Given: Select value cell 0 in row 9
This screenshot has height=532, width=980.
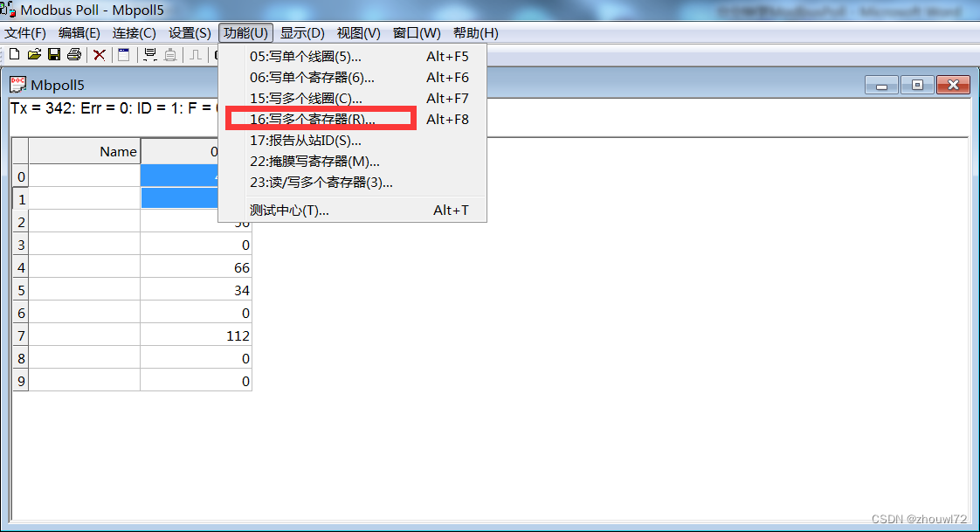Looking at the screenshot, I should 197,381.
